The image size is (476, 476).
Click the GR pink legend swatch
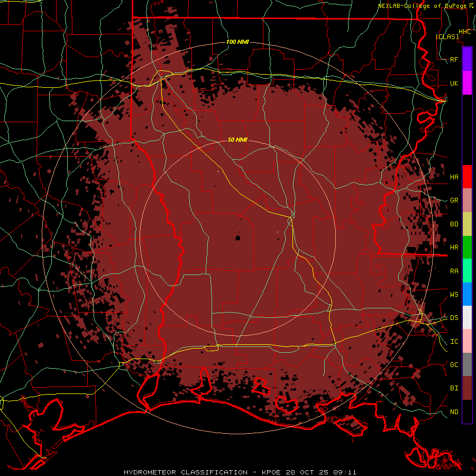pos(467,200)
